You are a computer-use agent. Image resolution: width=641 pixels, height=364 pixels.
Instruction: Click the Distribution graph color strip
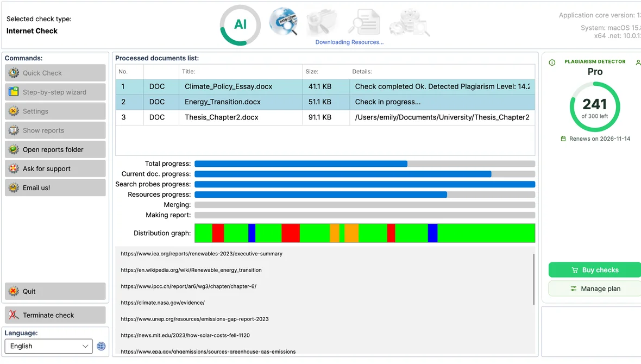point(365,233)
